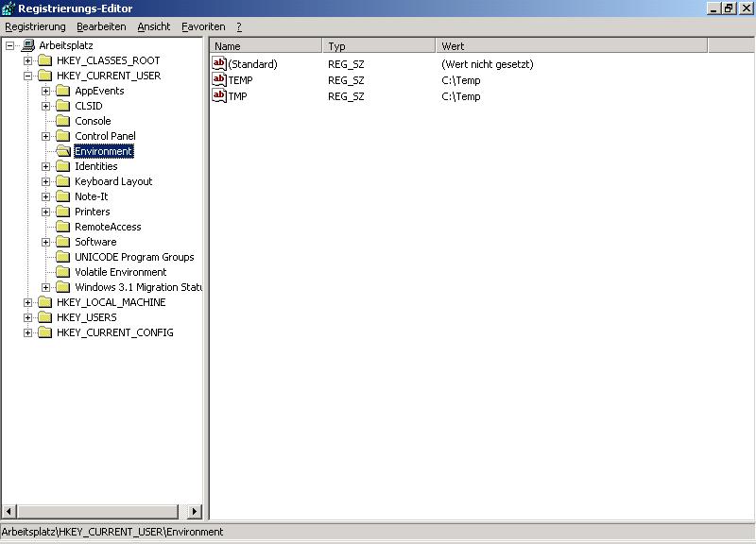The image size is (756, 544).
Task: Click the UNICODE Program Groups folder icon
Action: pyautogui.click(x=63, y=257)
